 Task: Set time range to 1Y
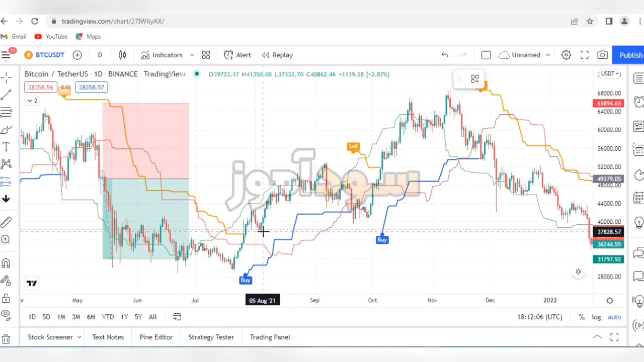pyautogui.click(x=124, y=317)
